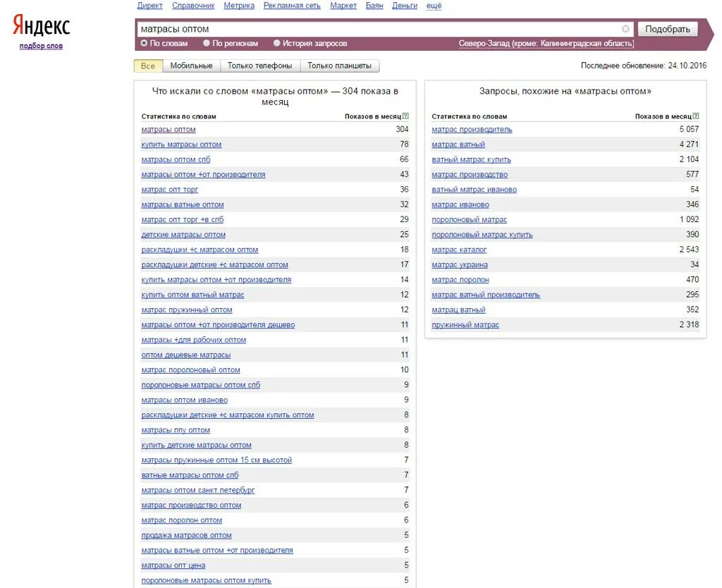
Task: Open the 'матрас поролоновый оптом' link
Action: tap(190, 369)
